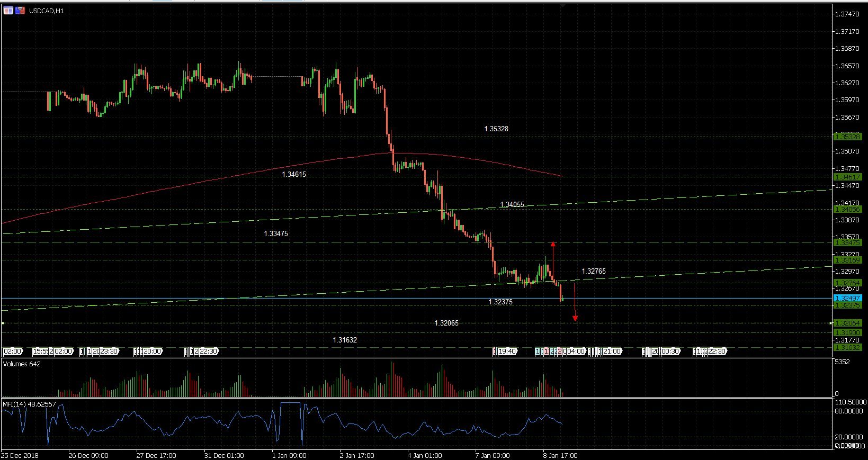The width and height of the screenshot is (868, 460).
Task: Click the 8 Jan 17:00 date label
Action: point(560,455)
